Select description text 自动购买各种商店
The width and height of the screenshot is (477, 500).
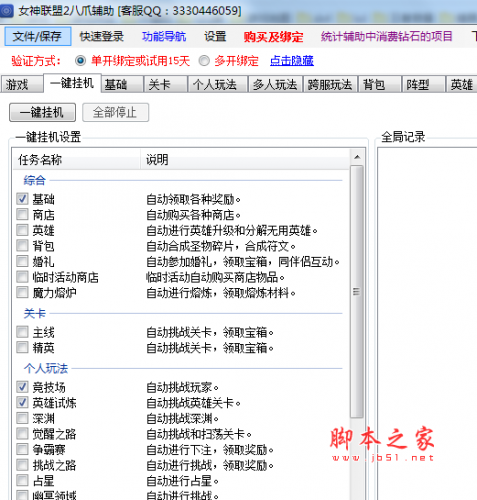point(193,215)
